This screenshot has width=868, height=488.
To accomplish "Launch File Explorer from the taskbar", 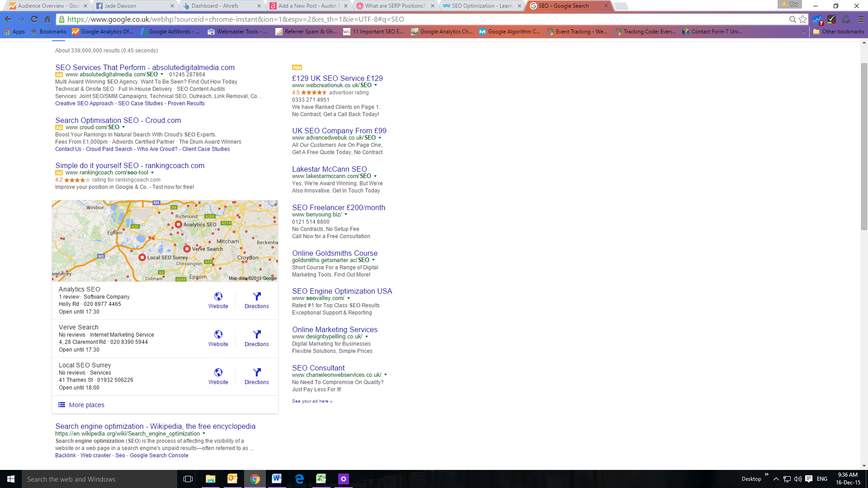I will [210, 479].
